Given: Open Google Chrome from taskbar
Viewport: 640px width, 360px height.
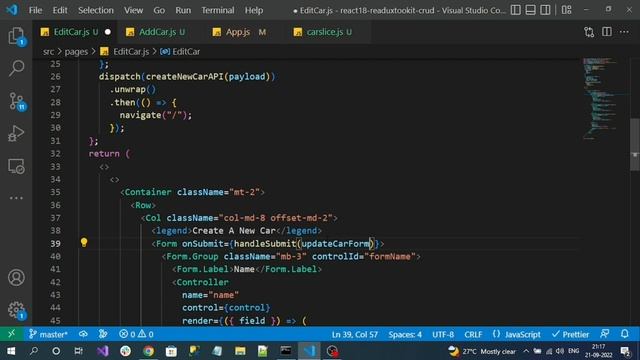Looking at the screenshot, I should tap(149, 351).
